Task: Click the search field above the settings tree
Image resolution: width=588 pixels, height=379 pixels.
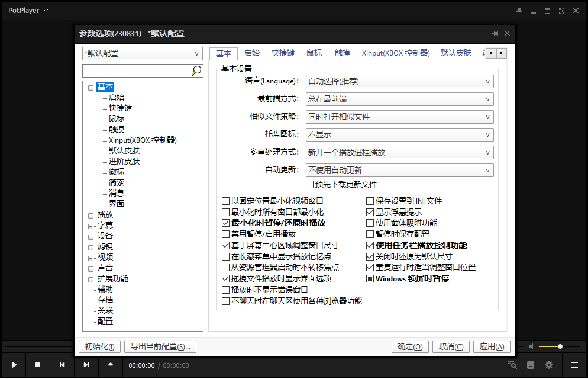Action: [x=136, y=70]
